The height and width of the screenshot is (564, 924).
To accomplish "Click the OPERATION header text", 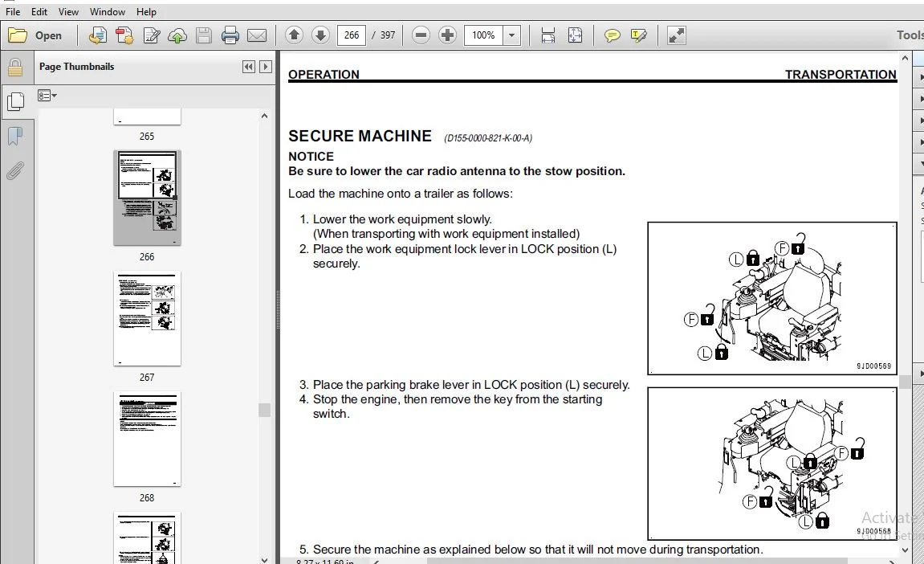I will pyautogui.click(x=324, y=75).
